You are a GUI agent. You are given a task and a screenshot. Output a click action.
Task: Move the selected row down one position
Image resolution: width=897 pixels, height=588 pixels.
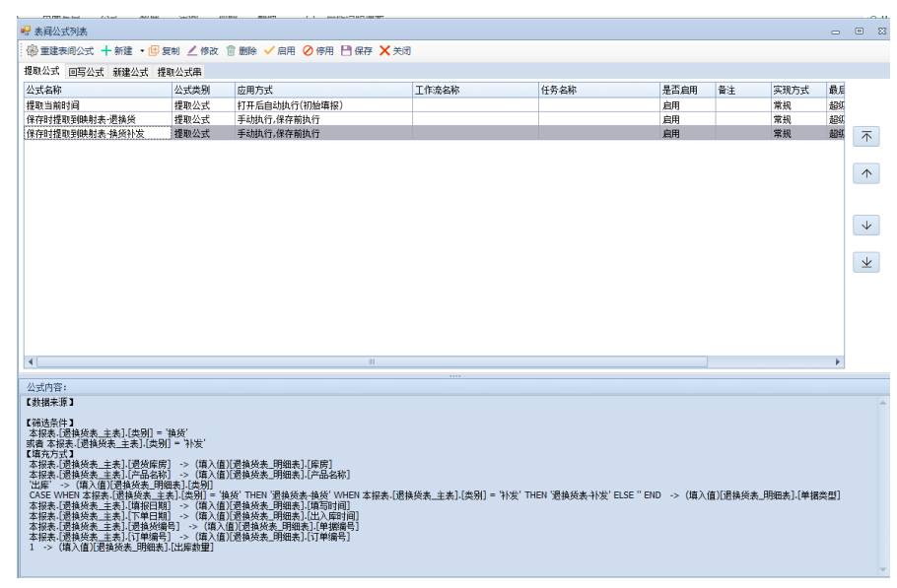click(865, 226)
